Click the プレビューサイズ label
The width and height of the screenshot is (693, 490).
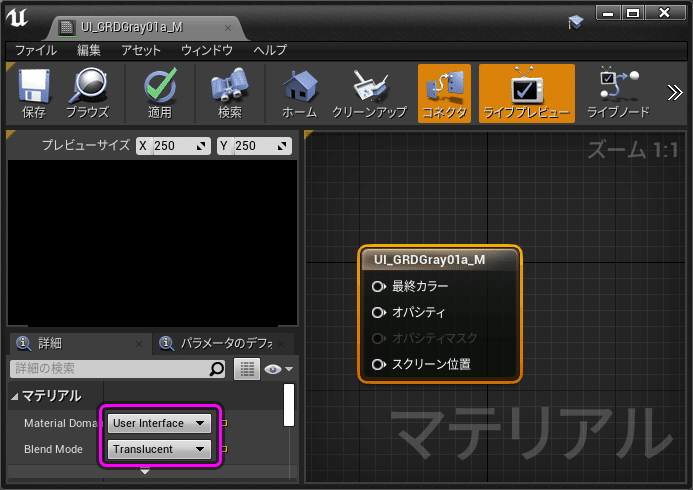tap(86, 145)
